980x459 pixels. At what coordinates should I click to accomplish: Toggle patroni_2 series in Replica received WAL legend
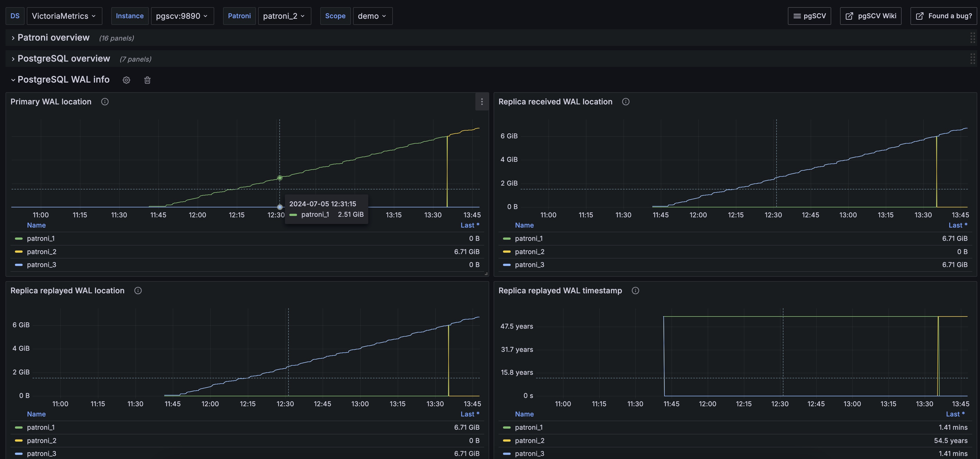click(x=529, y=252)
